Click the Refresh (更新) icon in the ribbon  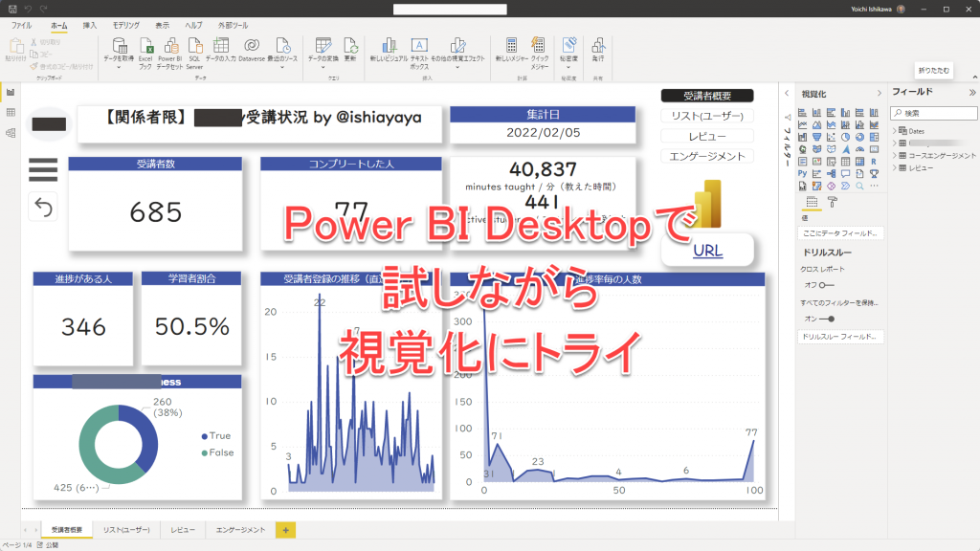point(350,45)
